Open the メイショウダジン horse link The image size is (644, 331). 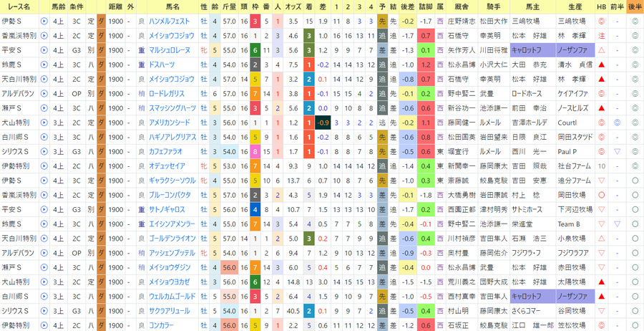click(x=170, y=267)
